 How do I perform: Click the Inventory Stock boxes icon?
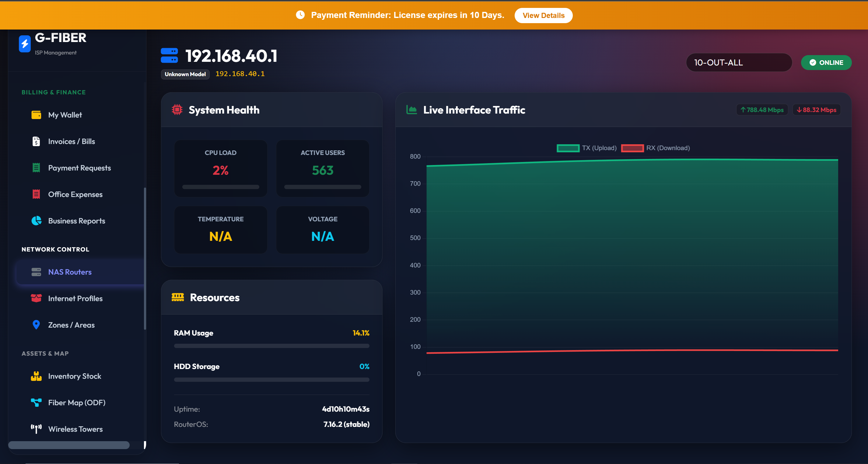pyautogui.click(x=36, y=376)
